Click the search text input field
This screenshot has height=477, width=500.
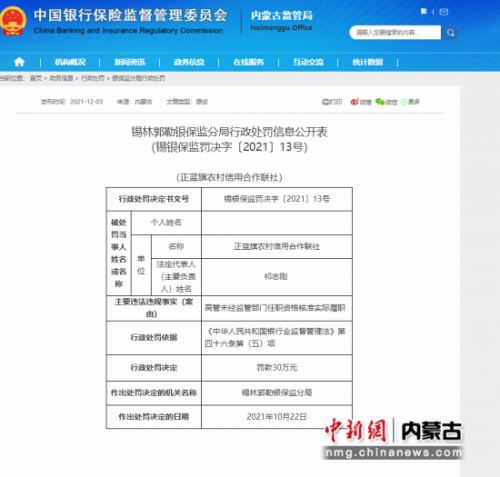(395, 33)
